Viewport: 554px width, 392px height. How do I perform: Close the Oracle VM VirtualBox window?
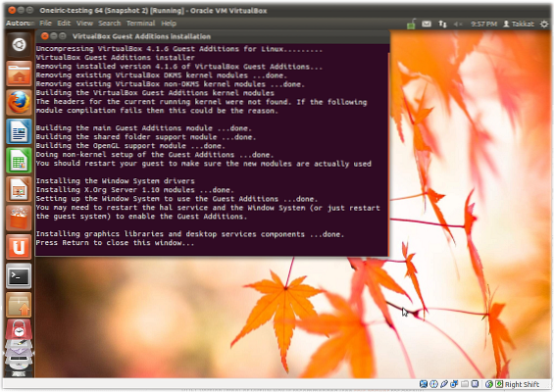pos(12,10)
